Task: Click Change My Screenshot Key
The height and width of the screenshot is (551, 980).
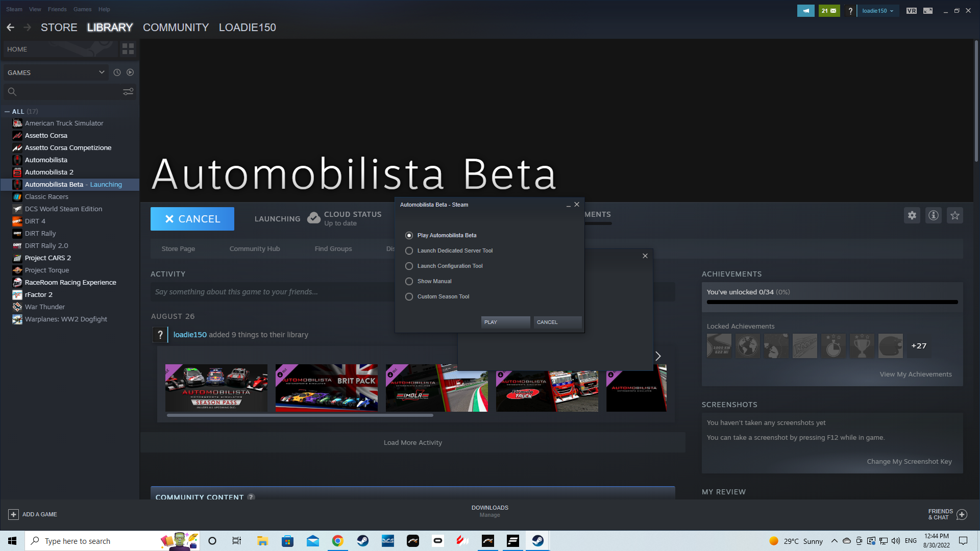Action: click(x=909, y=462)
